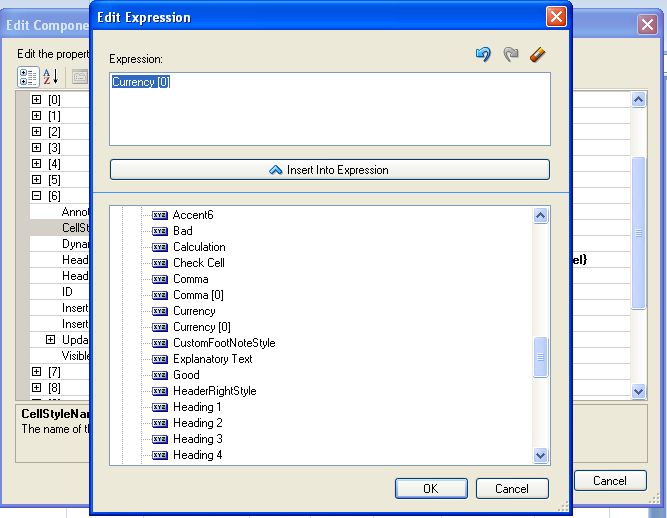Click the property grid scrollbar thumb

[x=638, y=233]
